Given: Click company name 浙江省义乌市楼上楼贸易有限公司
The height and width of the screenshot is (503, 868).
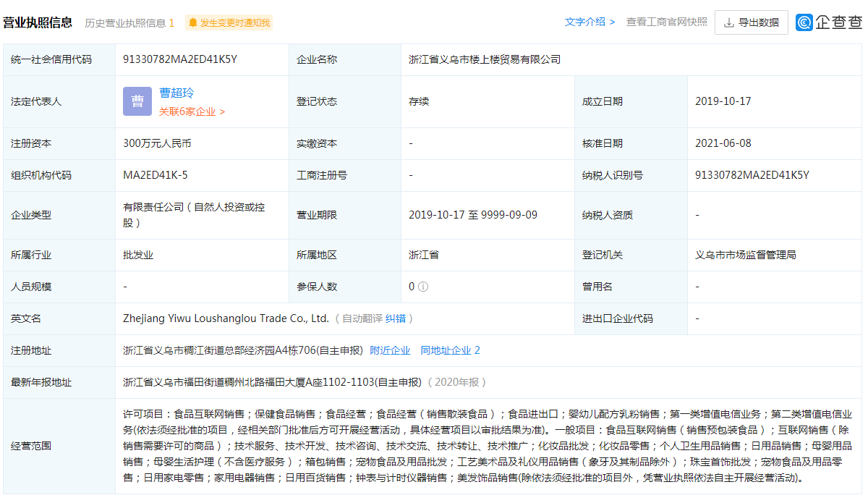Looking at the screenshot, I should (485, 59).
